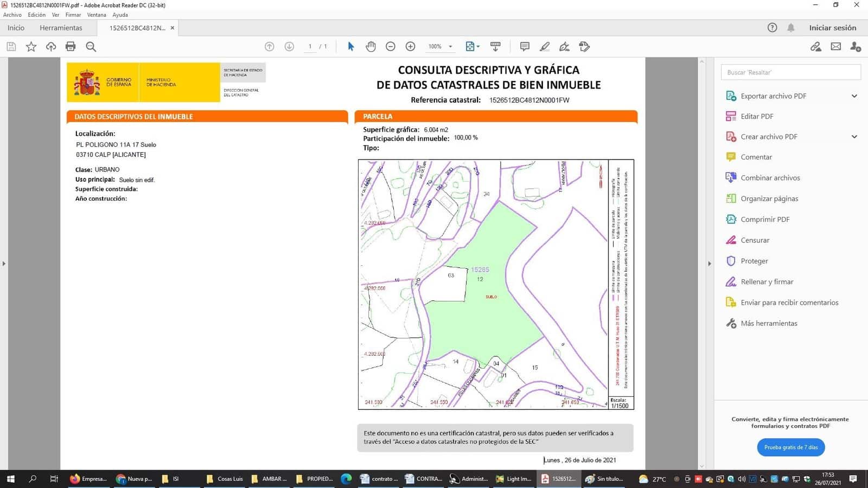Open the Edición menu
Image resolution: width=868 pixels, height=488 pixels.
point(36,15)
